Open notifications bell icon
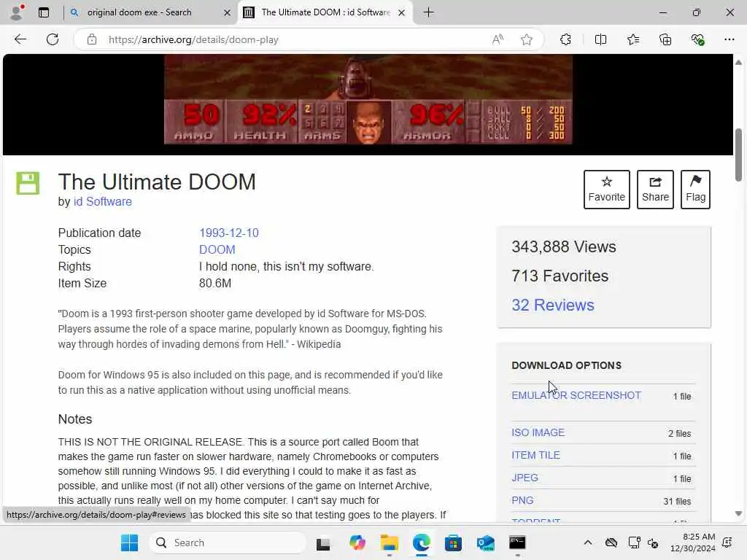 point(727,542)
